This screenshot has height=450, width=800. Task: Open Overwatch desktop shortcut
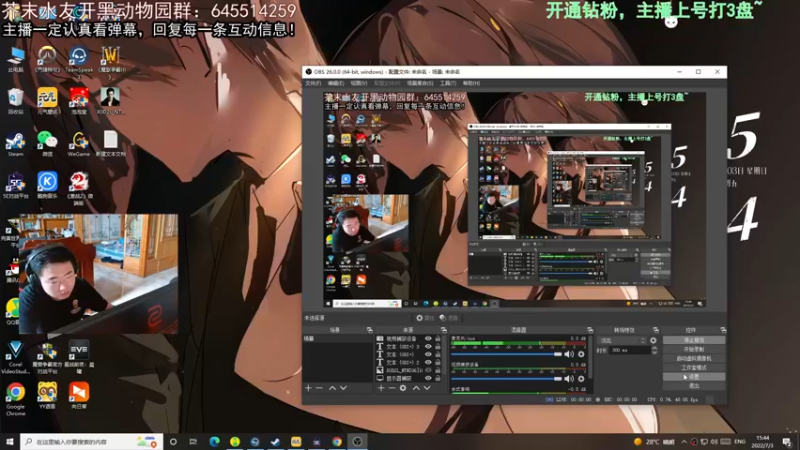tap(47, 59)
